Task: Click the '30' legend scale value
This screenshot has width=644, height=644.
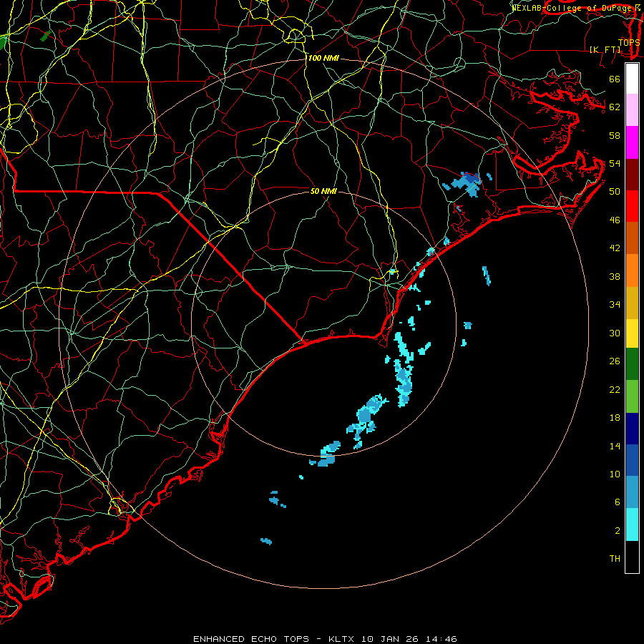Action: 615,333
